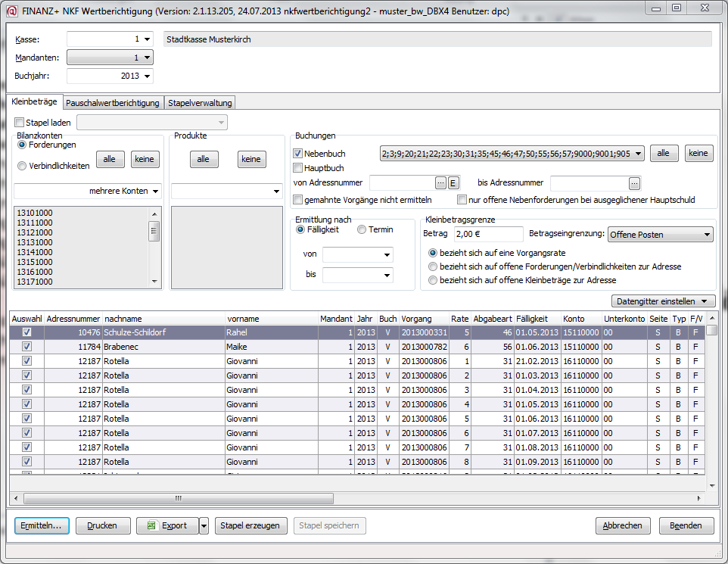
Task: Check the Hauptbuch checkbox
Action: [x=298, y=168]
